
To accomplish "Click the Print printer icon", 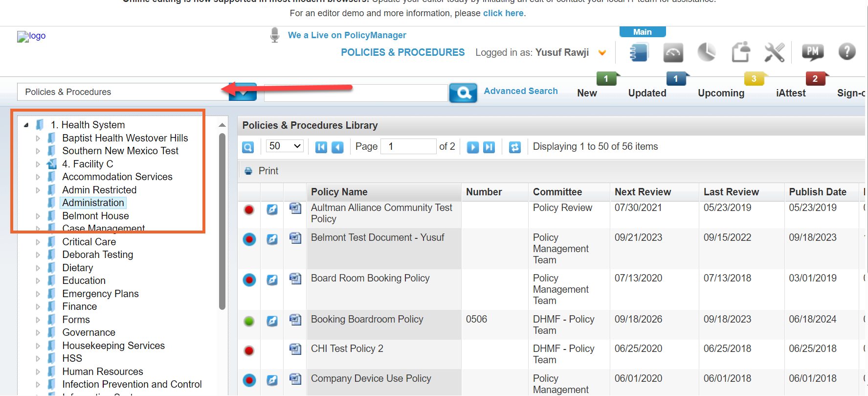I will click(248, 171).
